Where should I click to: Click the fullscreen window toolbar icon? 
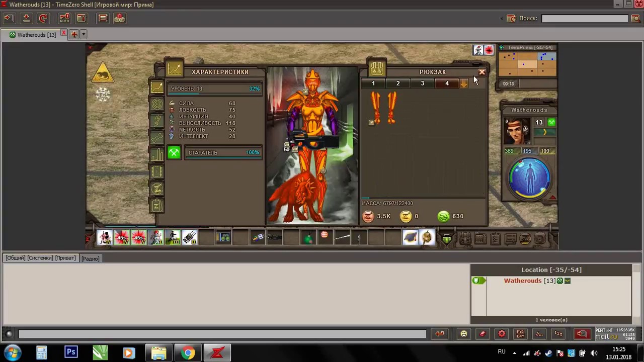tap(103, 18)
